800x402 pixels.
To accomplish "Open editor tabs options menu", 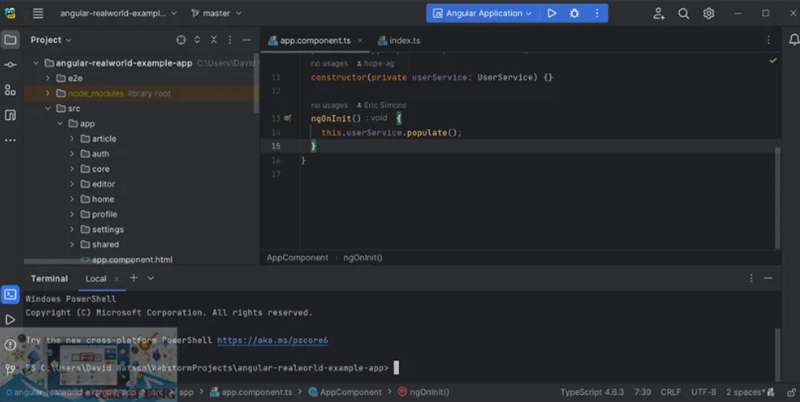I will click(768, 40).
